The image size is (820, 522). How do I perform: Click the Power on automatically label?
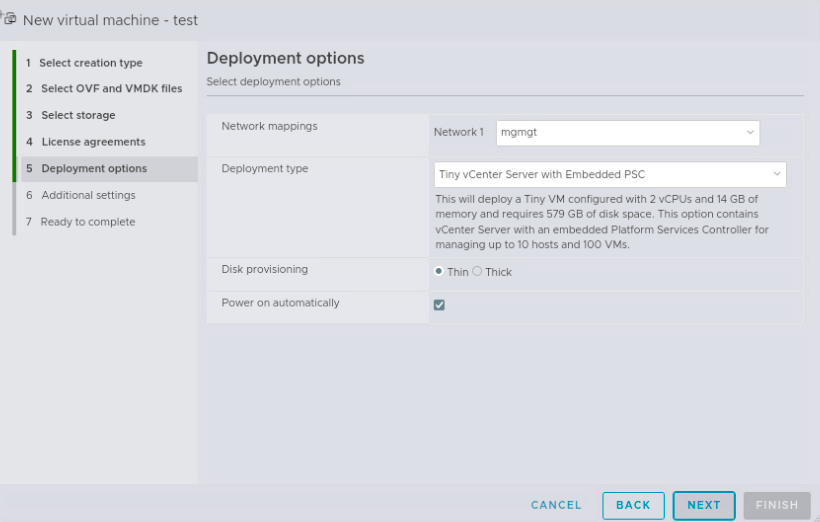(280, 303)
